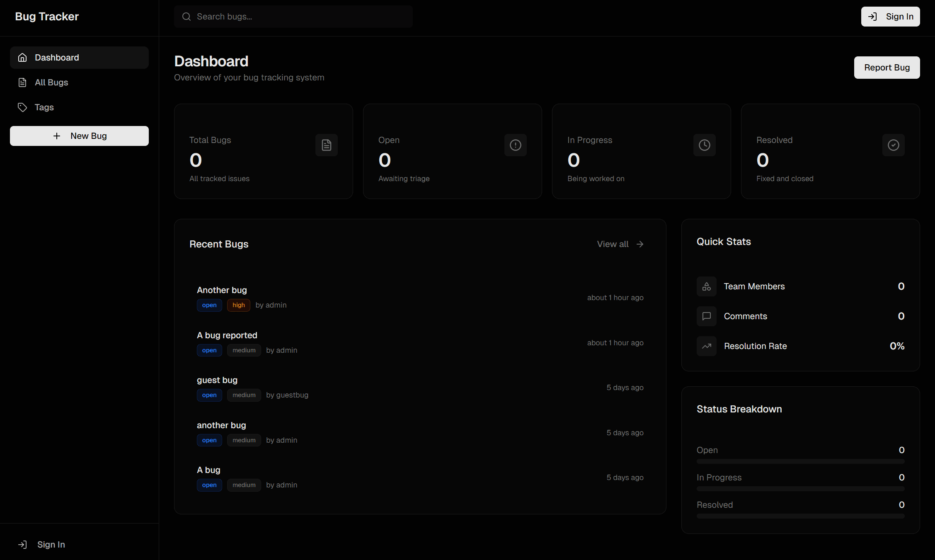935x560 pixels.
Task: Navigate to the Tags section
Action: click(x=44, y=107)
